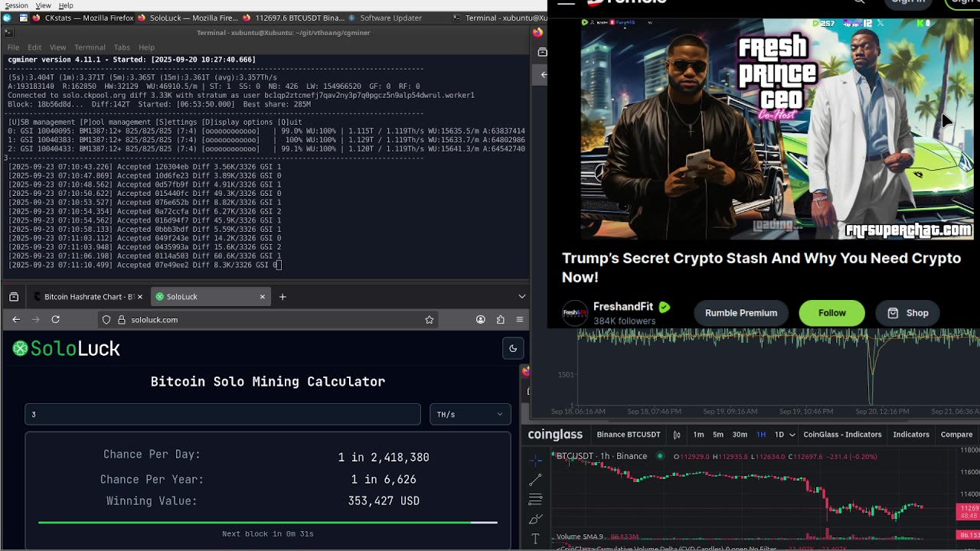Open the Terminal View menu
Image resolution: width=980 pixels, height=551 pixels.
pyautogui.click(x=57, y=47)
